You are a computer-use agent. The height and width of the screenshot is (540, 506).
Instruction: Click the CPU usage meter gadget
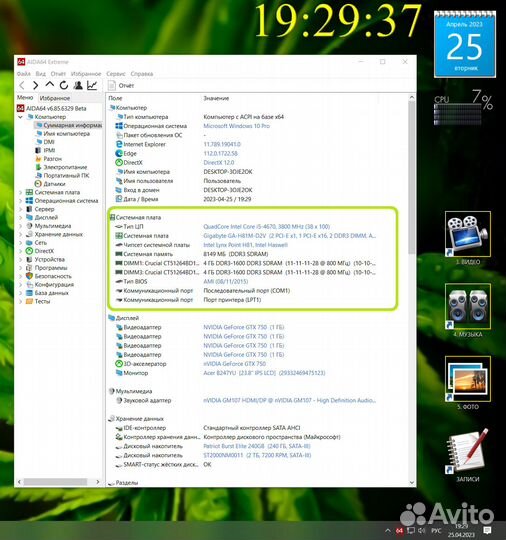pyautogui.click(x=463, y=107)
